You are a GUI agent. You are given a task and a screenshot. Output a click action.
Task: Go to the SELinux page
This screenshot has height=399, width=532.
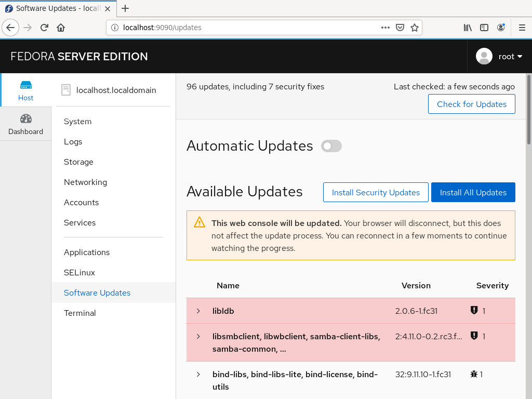[79, 272]
